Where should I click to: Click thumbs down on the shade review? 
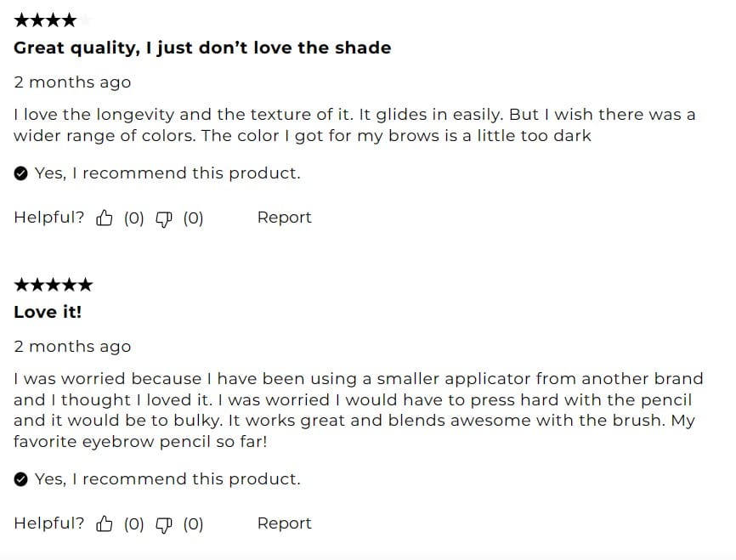(x=164, y=218)
